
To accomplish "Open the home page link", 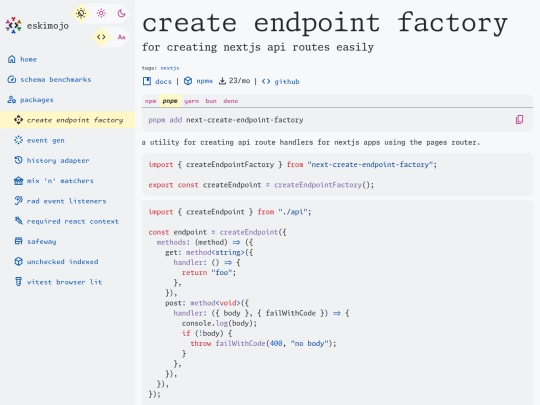I will (x=28, y=59).
